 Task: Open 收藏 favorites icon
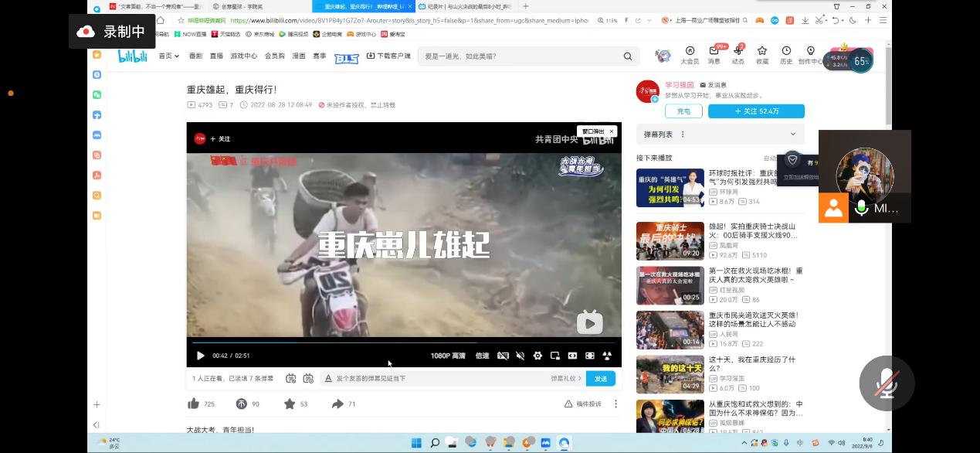(762, 55)
